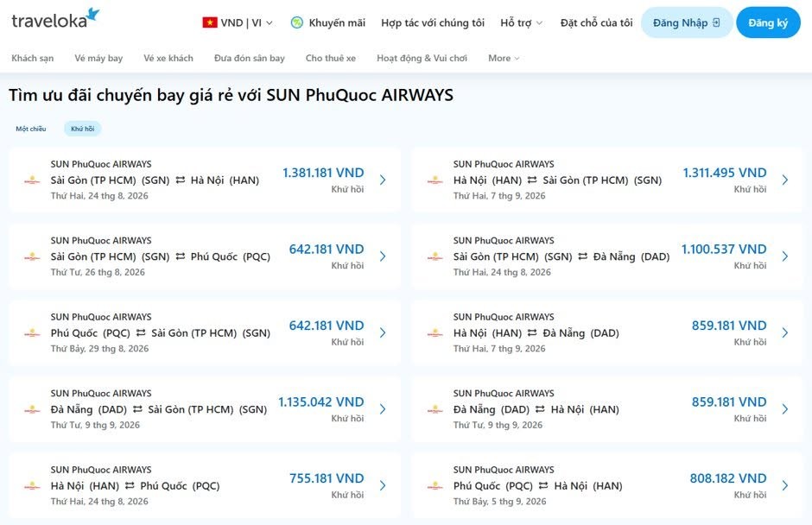Viewport: 812px width, 525px height.
Task: Click airline logo in Sài Gòn–Phú Quốc card
Action: pyautogui.click(x=32, y=256)
